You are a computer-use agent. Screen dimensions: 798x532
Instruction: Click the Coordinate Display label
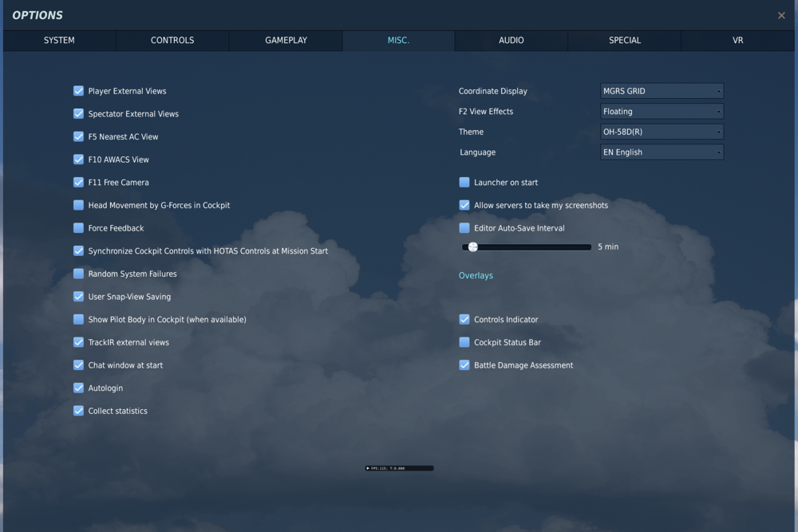tap(492, 91)
